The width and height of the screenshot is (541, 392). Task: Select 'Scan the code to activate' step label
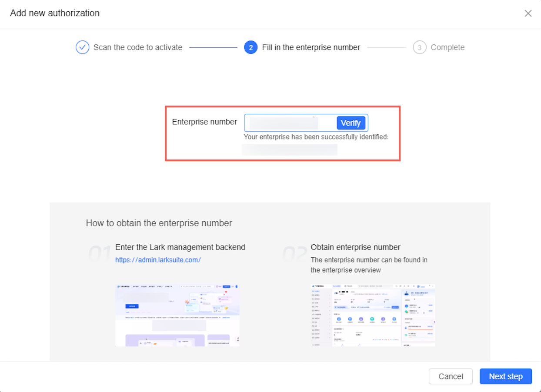(138, 47)
